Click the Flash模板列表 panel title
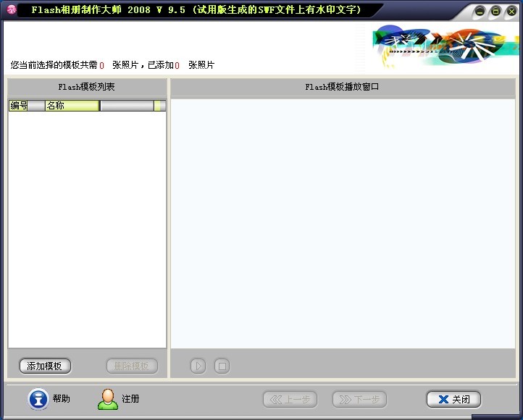The width and height of the screenshot is (523, 420). point(87,87)
